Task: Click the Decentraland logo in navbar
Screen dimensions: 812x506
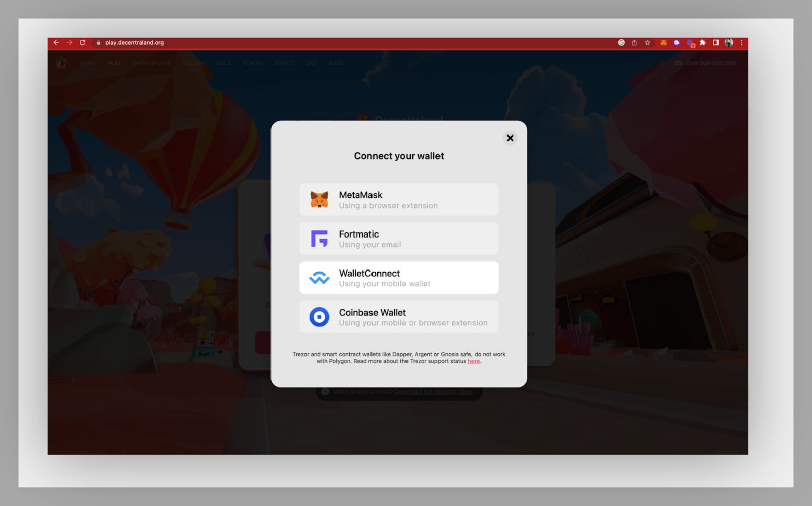Action: pyautogui.click(x=62, y=63)
